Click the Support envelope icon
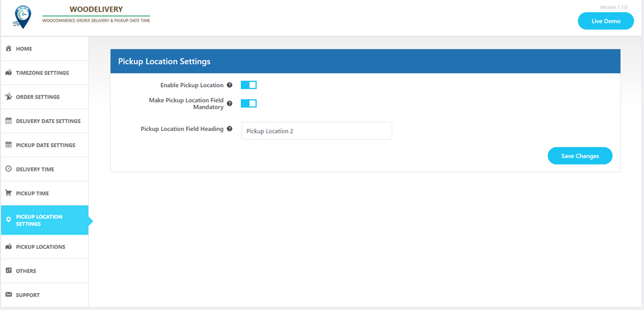Viewport: 644px width, 310px height. coord(8,295)
